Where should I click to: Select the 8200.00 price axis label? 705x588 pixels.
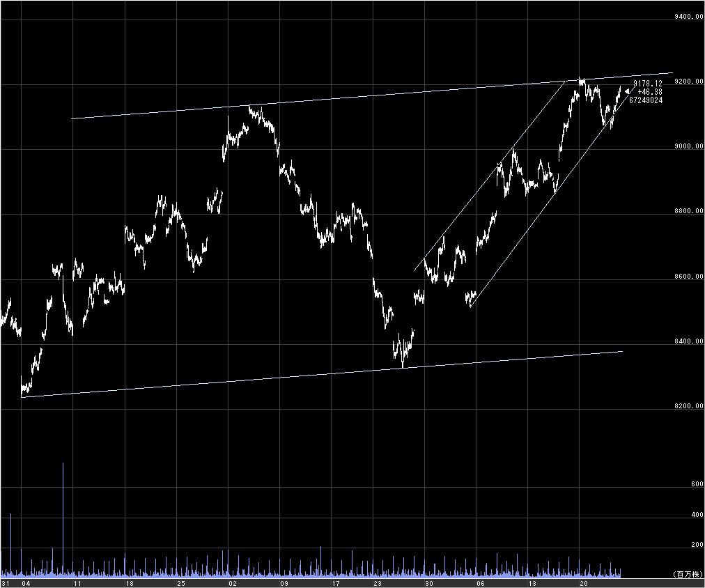[x=689, y=406]
